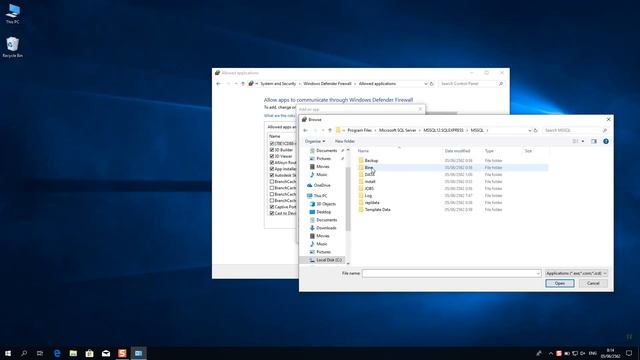This screenshot has width=640, height=360.
Task: Open recent locations arrow next to Forward in Browse
Action: point(323,130)
